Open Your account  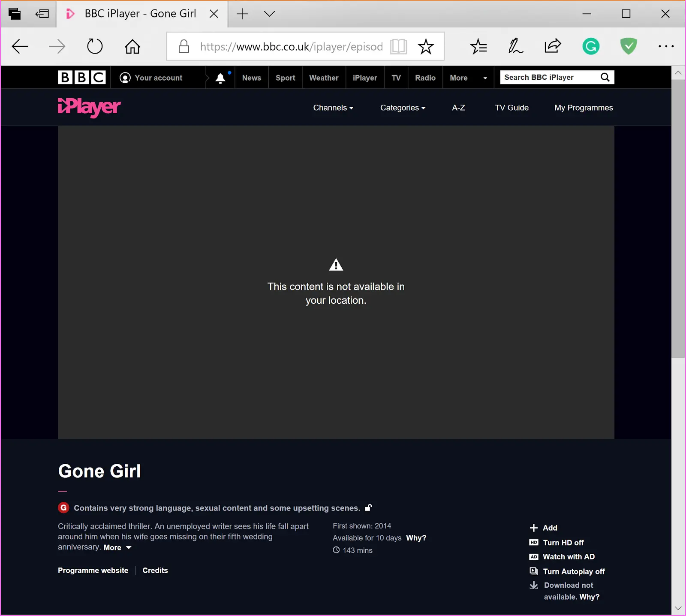pyautogui.click(x=151, y=78)
